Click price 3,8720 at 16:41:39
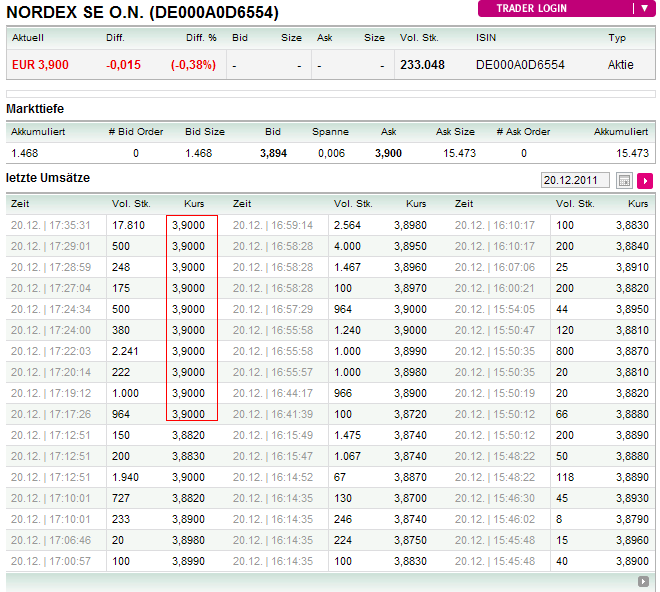 pyautogui.click(x=410, y=414)
